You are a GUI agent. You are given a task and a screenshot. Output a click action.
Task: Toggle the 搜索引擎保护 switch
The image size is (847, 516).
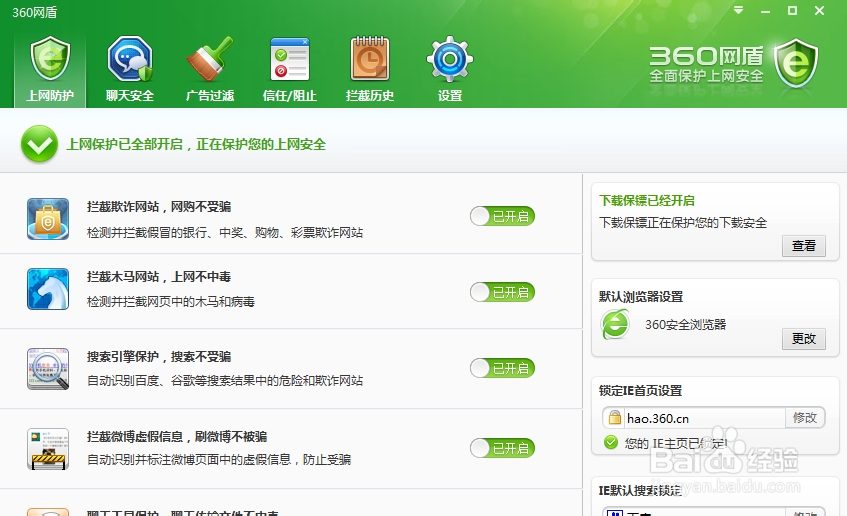[x=502, y=368]
